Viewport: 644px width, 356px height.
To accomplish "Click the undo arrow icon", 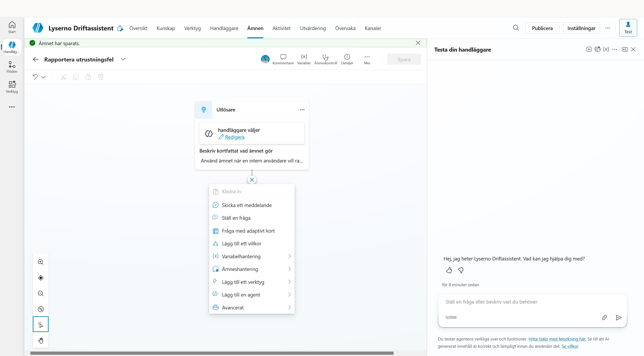I will (x=35, y=77).
